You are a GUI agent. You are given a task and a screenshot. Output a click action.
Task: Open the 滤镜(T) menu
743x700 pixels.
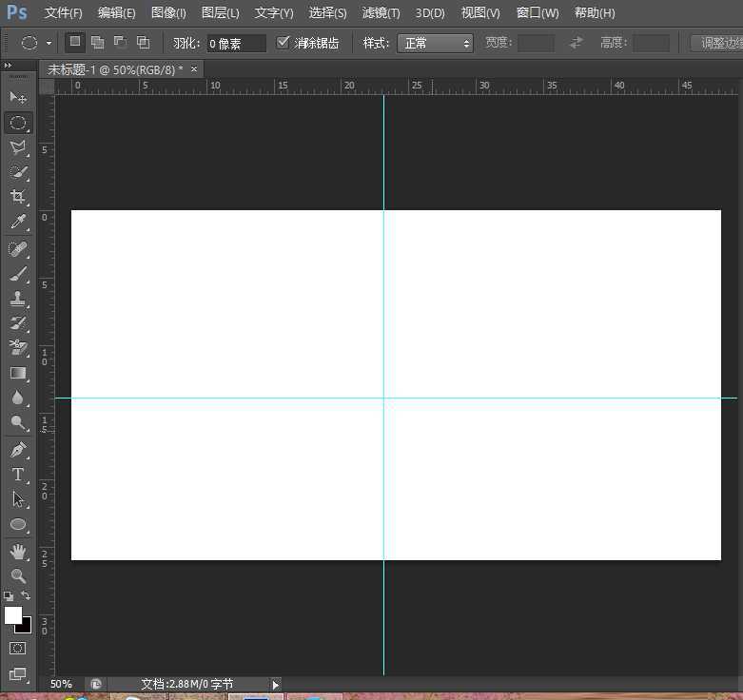coord(381,13)
